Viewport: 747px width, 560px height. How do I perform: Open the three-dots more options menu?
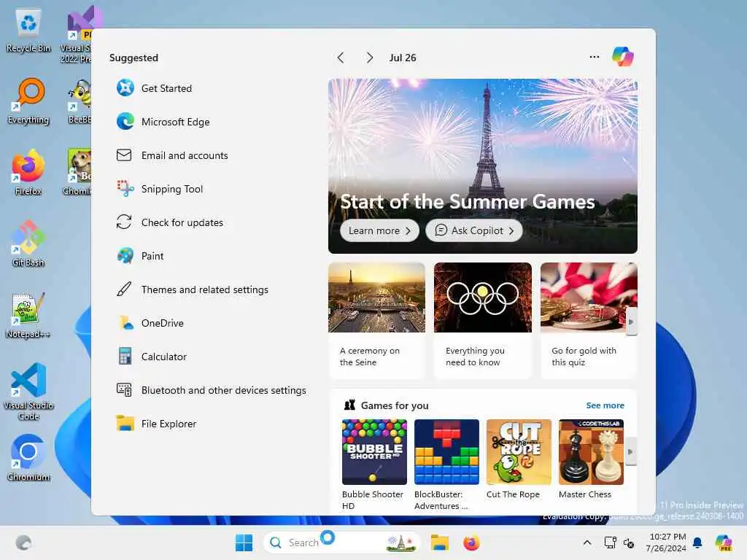click(x=594, y=57)
